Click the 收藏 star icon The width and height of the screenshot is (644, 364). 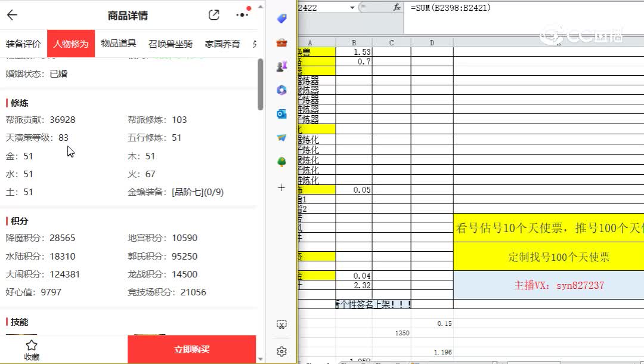coord(32,345)
